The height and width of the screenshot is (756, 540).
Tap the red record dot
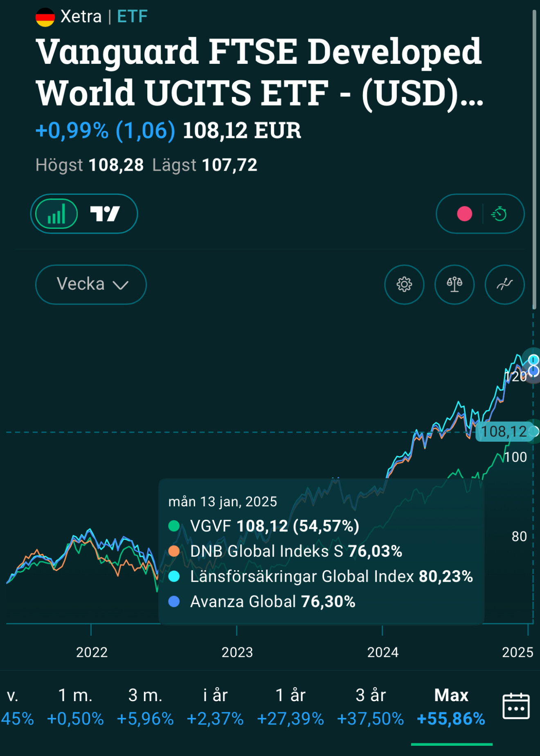coord(464,214)
